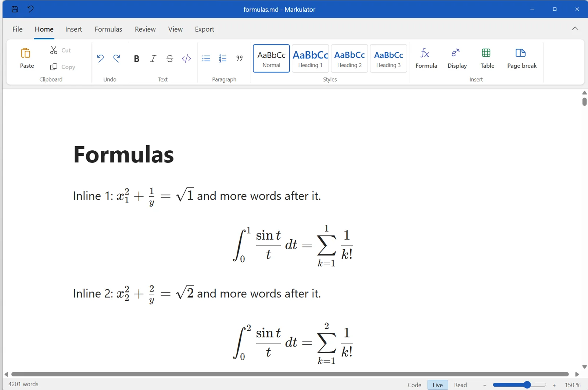This screenshot has height=390, width=588.
Task: Click the vertical scrollbar down arrow
Action: coord(584,367)
